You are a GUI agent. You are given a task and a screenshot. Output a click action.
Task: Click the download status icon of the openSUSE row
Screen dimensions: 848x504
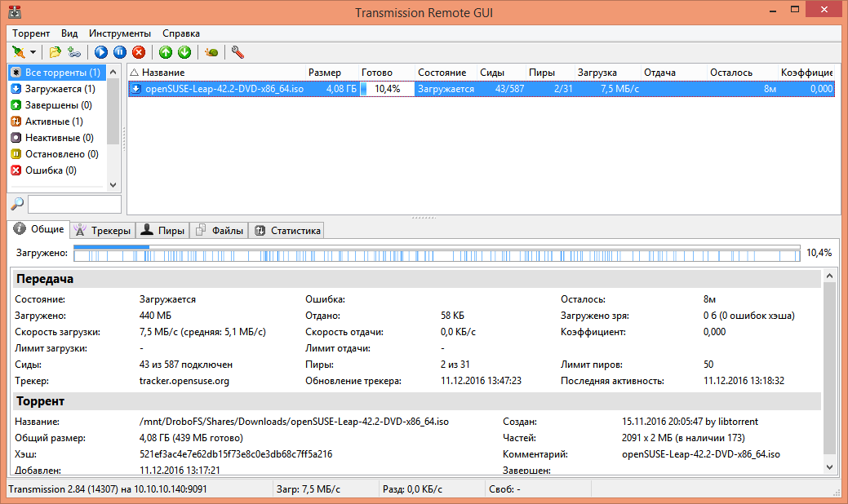135,89
